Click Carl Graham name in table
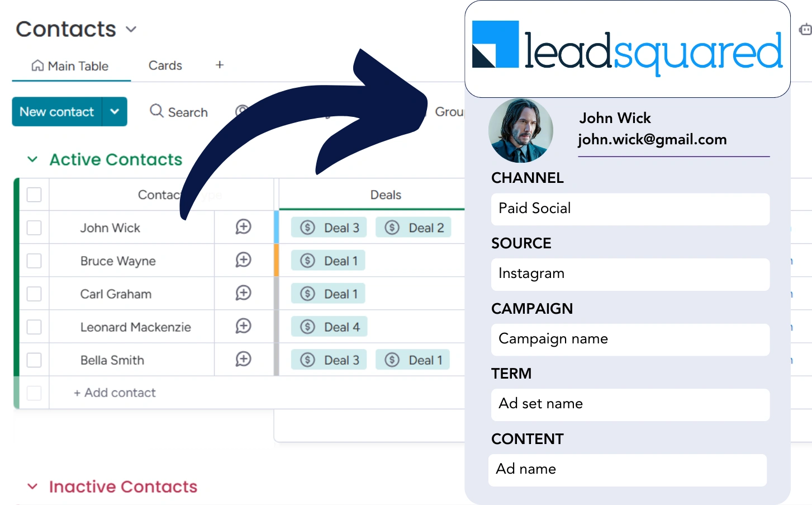Viewport: 812px width, 505px height. coord(116,294)
